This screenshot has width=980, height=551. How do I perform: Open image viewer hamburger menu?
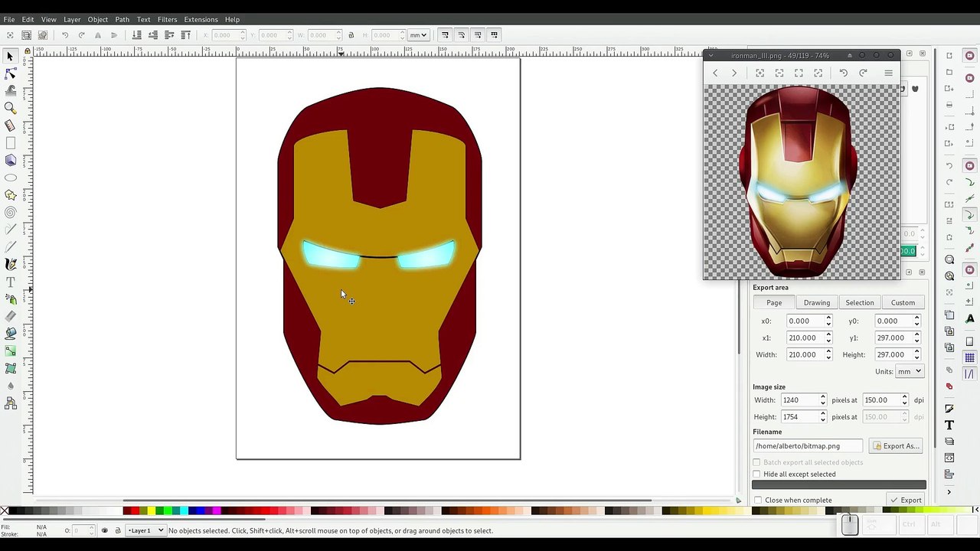click(x=888, y=73)
